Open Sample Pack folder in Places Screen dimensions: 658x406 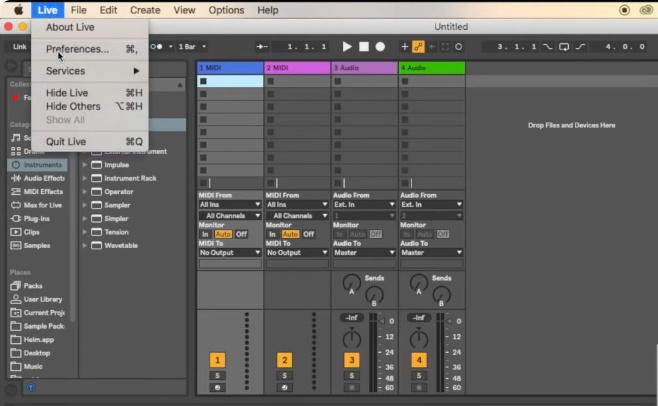point(38,326)
